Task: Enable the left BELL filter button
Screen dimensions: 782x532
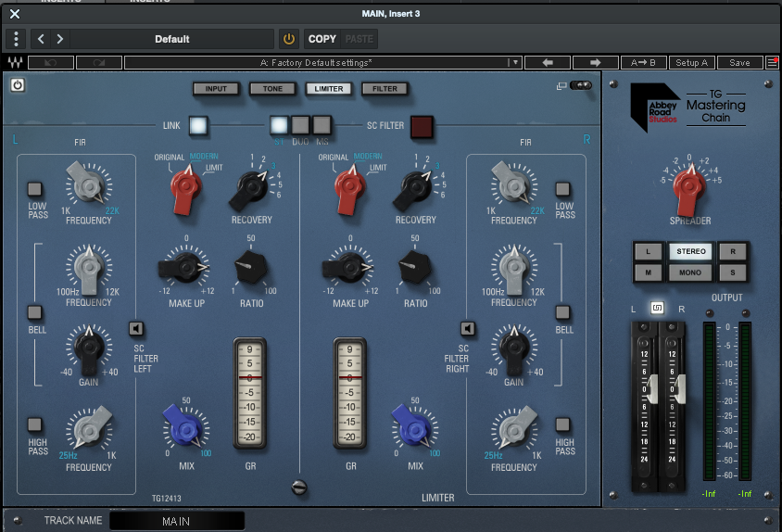Action: tap(34, 313)
